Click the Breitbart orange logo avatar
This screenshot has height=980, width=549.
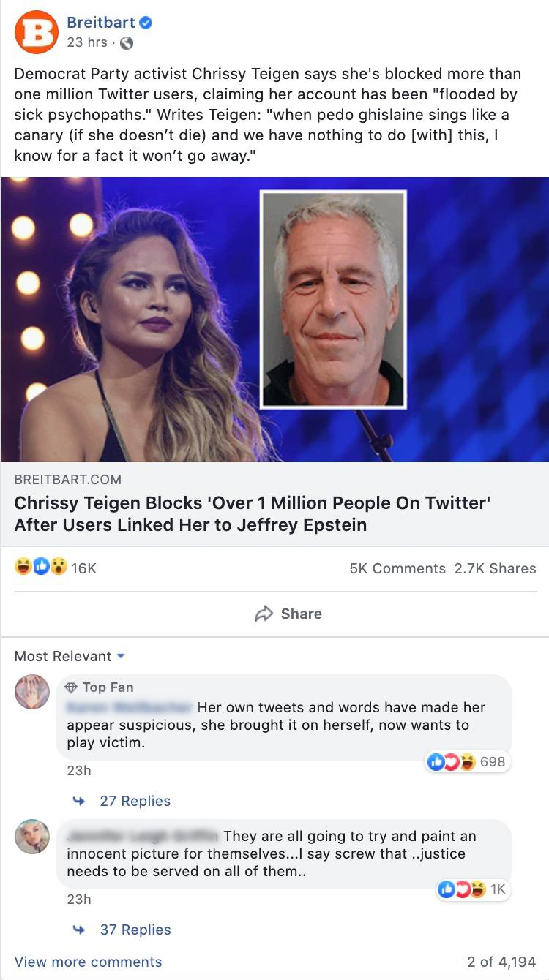[x=37, y=32]
